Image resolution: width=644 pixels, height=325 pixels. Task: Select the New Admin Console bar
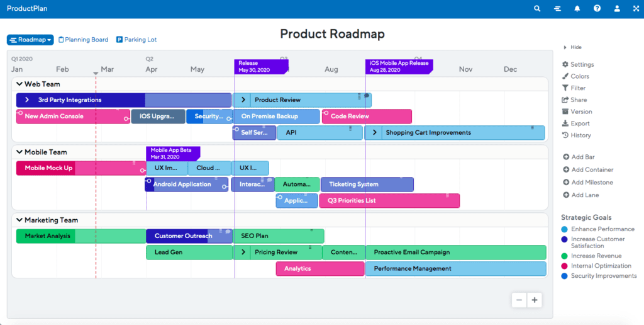[73, 117]
